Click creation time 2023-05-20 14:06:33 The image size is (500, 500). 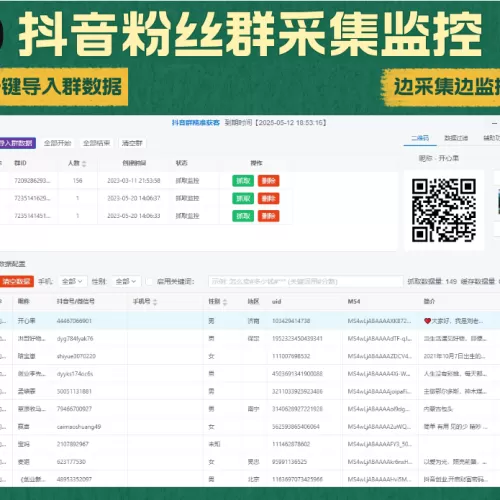[134, 216]
